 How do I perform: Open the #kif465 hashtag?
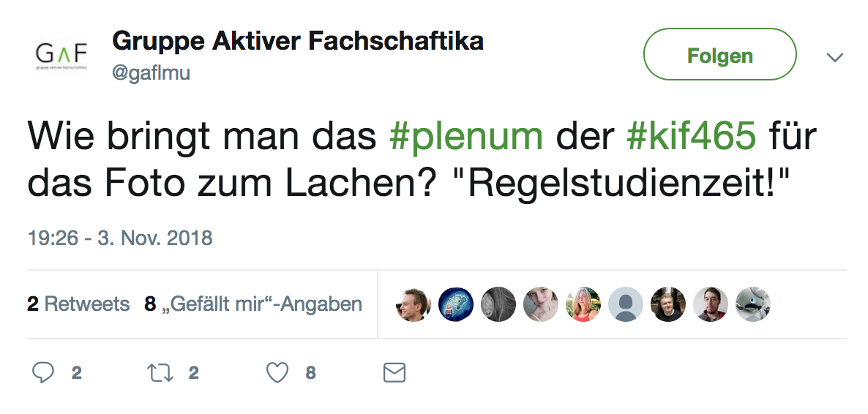click(692, 137)
